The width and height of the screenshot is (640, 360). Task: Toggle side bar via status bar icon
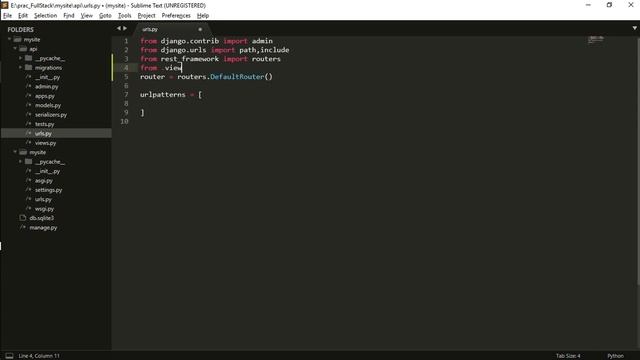[x=9, y=356]
